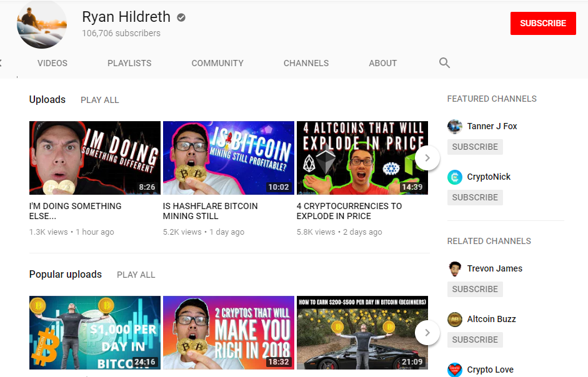The height and width of the screenshot is (377, 588).
Task: Click the 21:09 duration badge
Action: click(412, 362)
